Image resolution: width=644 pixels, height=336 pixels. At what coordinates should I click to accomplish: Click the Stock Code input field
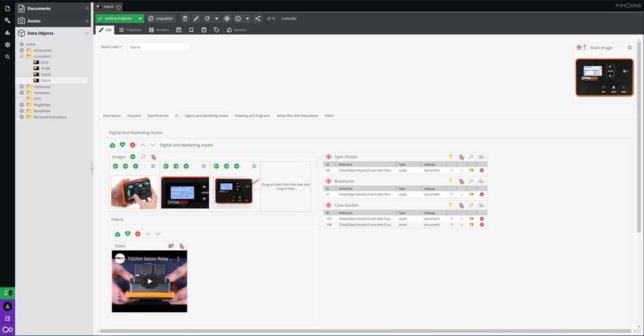(158, 47)
